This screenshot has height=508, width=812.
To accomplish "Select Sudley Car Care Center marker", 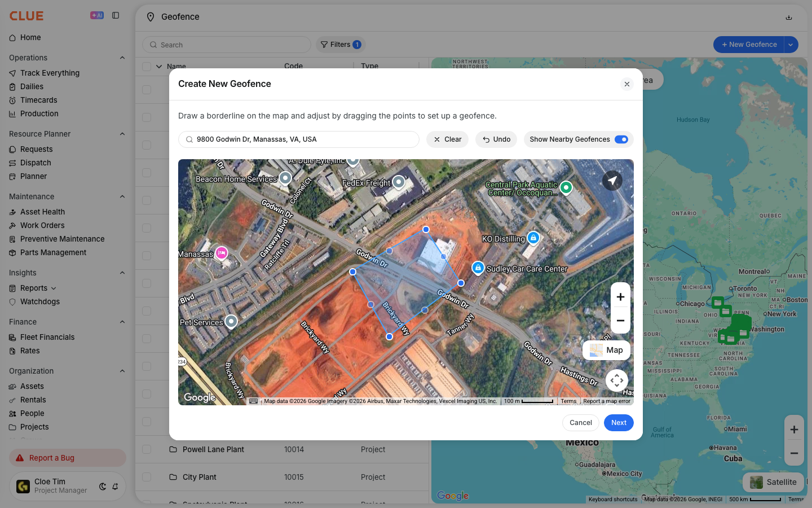I will [478, 268].
